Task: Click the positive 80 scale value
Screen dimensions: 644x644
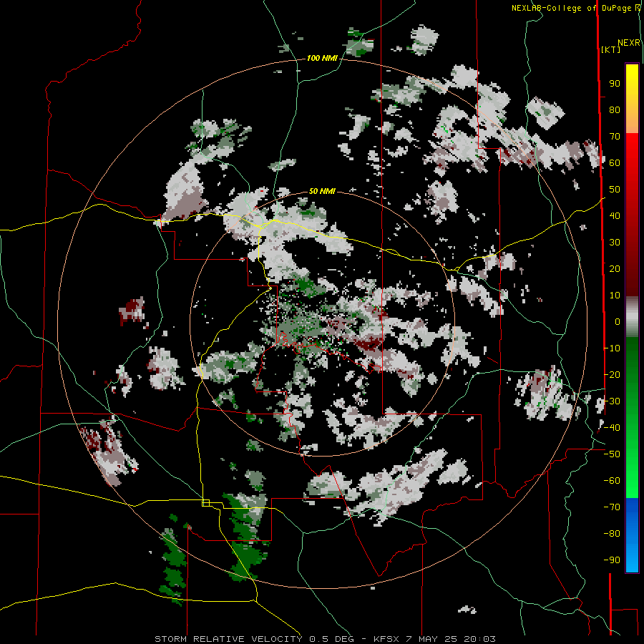Action: tap(615, 110)
